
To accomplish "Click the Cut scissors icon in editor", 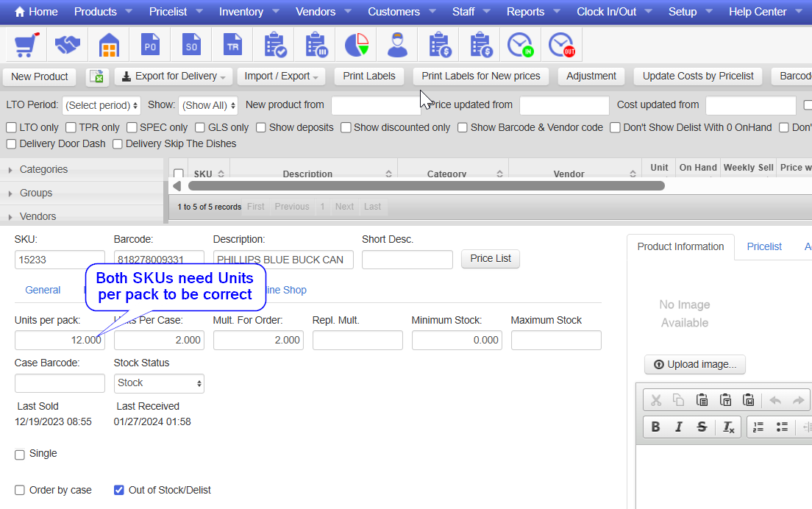I will [656, 400].
